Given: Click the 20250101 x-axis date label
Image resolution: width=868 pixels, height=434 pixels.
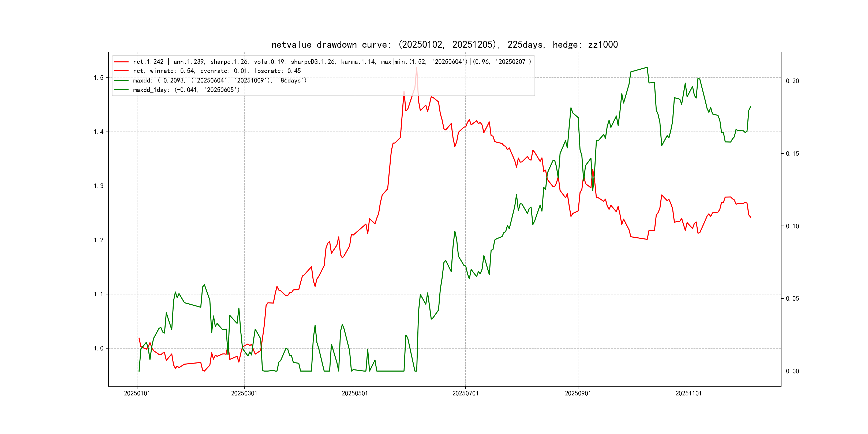Looking at the screenshot, I should coord(137,394).
